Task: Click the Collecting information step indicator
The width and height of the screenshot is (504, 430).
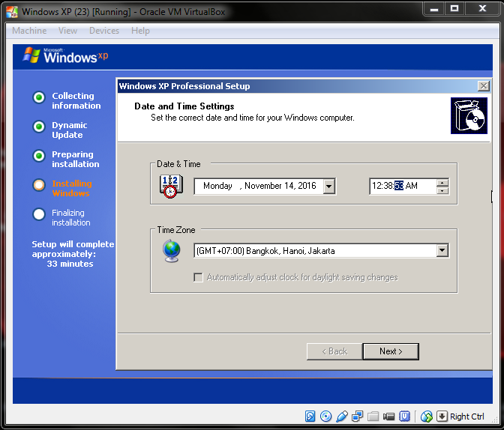Action: (39, 97)
